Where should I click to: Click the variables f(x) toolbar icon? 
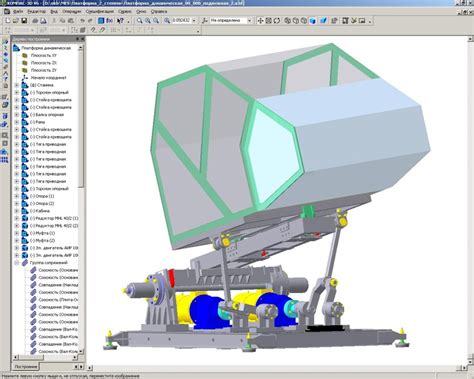[x=109, y=21]
